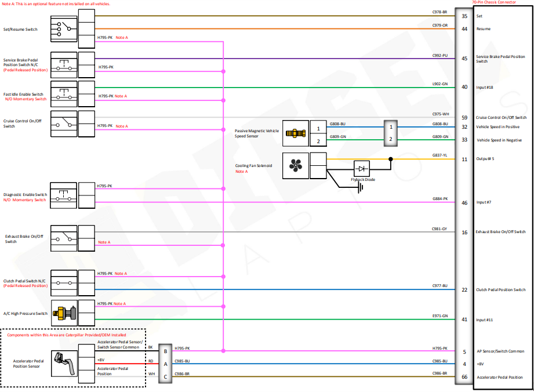Screen dimensions: 534x392
Task: Click the Exhaust Brake On/Off Switch symbol
Action: coord(64,238)
